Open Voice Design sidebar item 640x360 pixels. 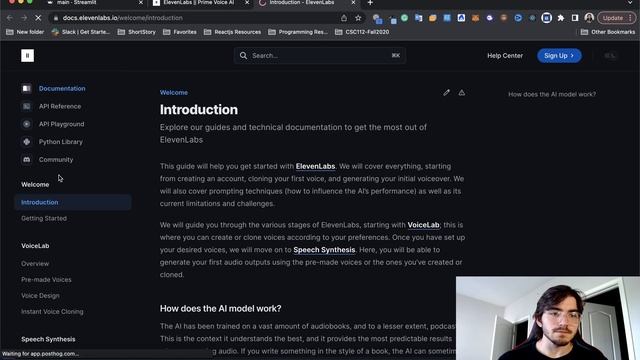tap(40, 296)
